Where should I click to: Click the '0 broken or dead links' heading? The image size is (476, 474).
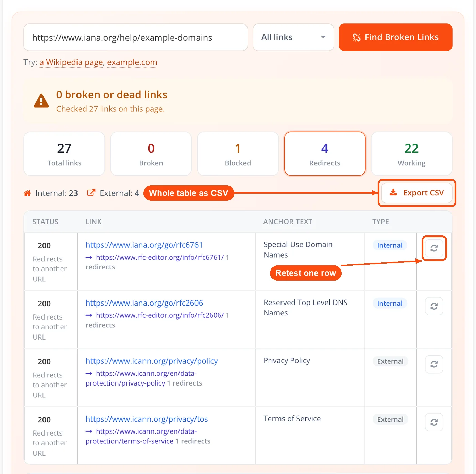[112, 95]
